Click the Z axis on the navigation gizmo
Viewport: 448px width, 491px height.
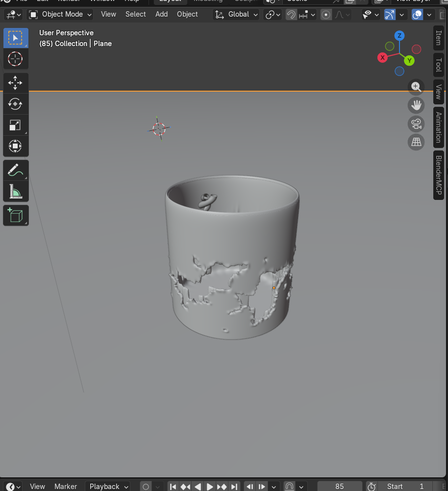(x=399, y=35)
